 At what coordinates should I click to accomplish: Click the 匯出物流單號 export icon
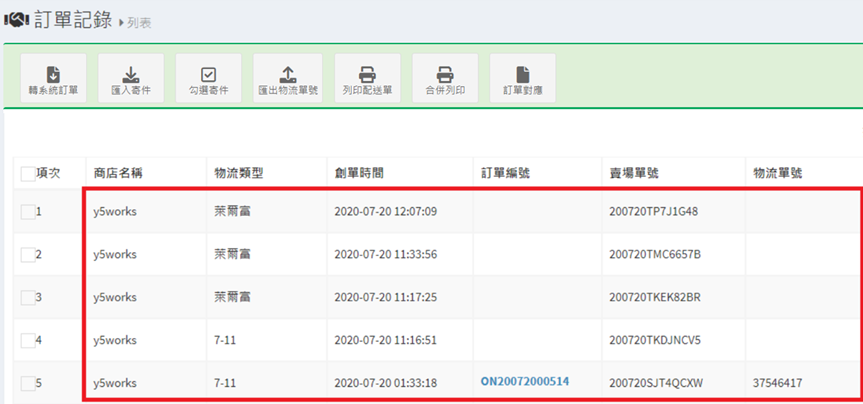287,73
